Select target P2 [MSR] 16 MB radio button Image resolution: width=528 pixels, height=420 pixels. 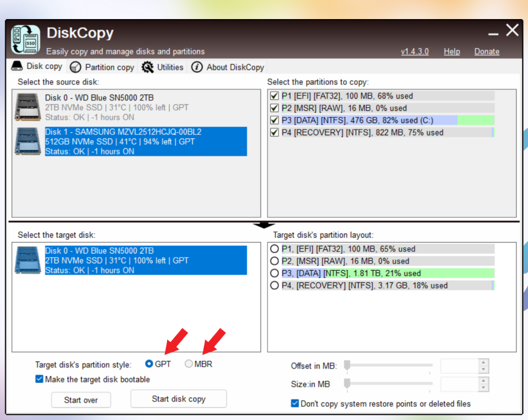point(274,261)
